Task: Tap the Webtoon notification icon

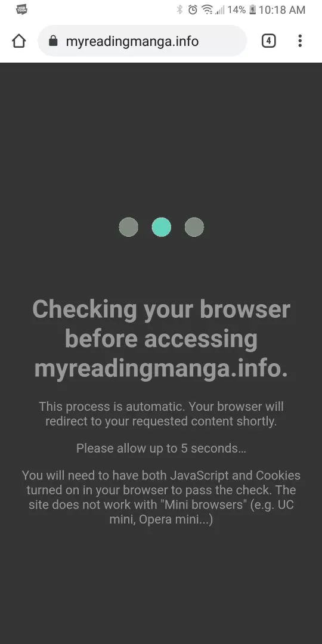Action: [22, 9]
